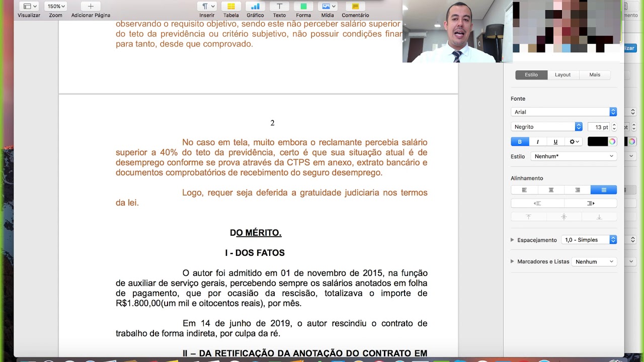This screenshot has width=644, height=362.
Task: Open the Arial font family dropdown
Action: pyautogui.click(x=563, y=112)
